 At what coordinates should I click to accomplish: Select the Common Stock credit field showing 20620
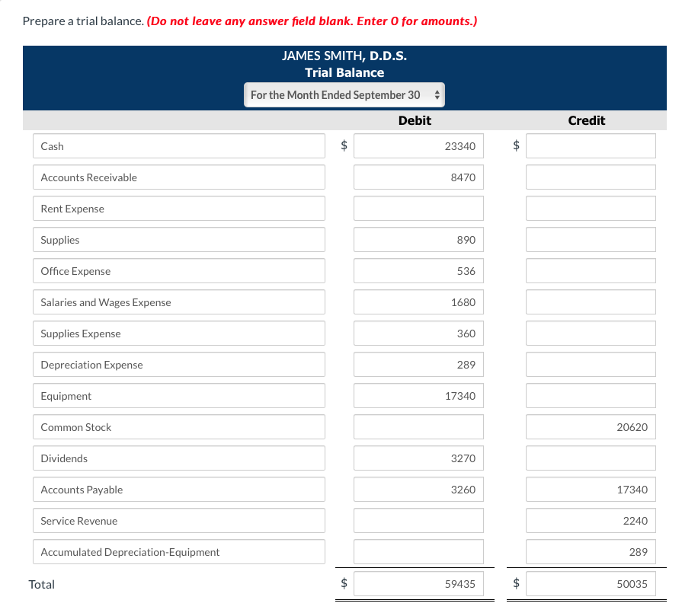tap(591, 426)
